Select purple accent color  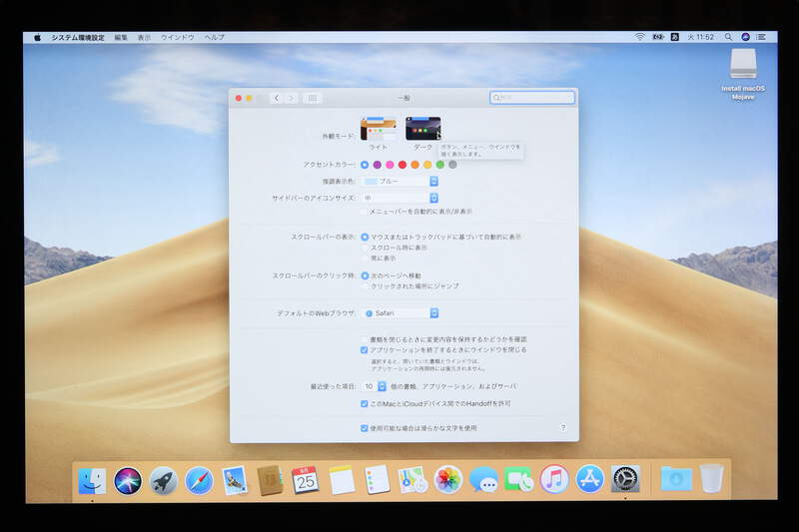(378, 165)
